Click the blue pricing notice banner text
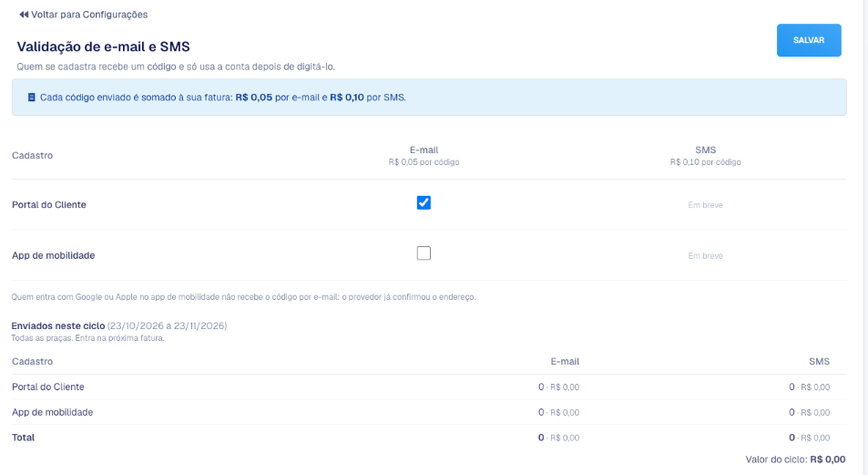The height and width of the screenshot is (475, 868). [x=222, y=98]
